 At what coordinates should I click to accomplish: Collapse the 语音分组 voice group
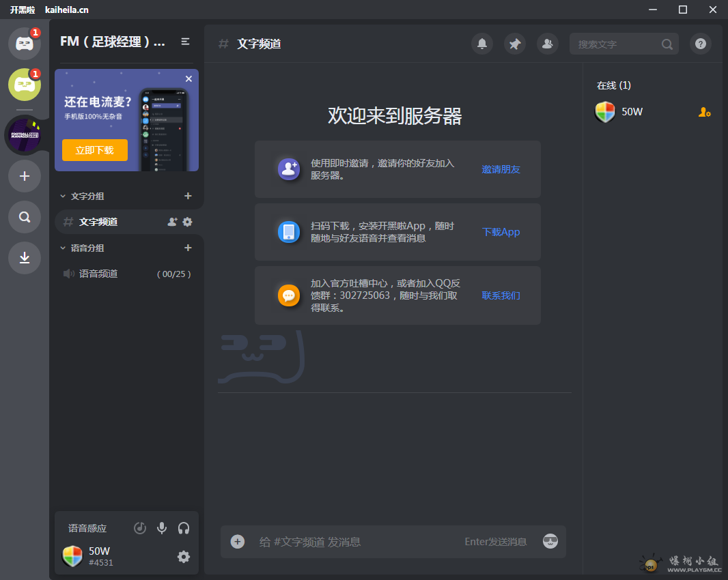[x=63, y=248]
